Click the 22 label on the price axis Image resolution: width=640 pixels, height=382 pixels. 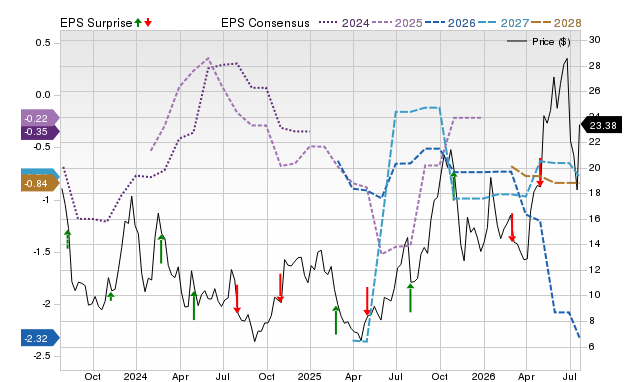[x=595, y=142]
